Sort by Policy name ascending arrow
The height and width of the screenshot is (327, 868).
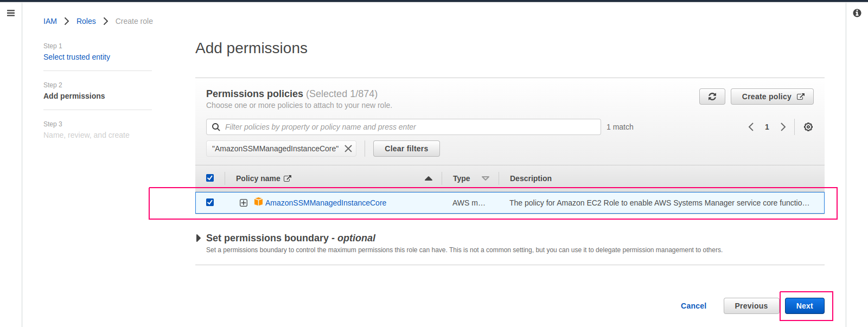[x=429, y=178]
